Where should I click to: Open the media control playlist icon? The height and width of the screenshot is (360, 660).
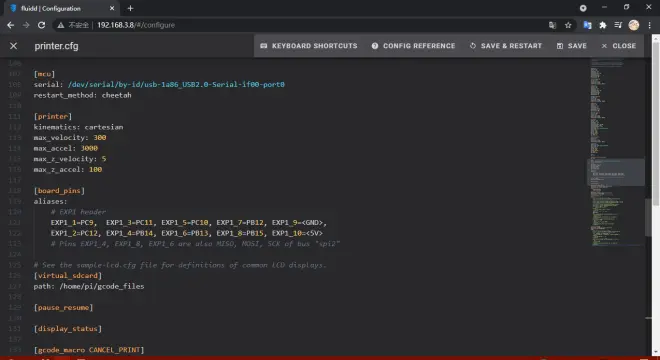point(618,25)
